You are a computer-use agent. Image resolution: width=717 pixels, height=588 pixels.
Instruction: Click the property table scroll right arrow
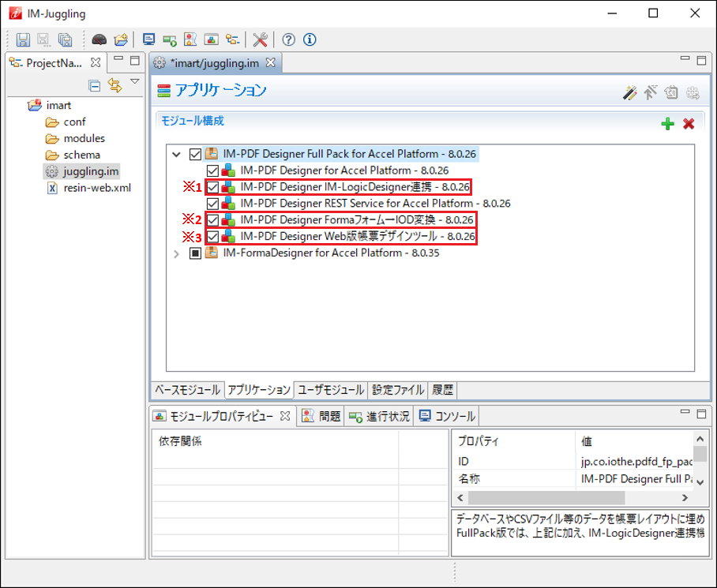tap(685, 497)
